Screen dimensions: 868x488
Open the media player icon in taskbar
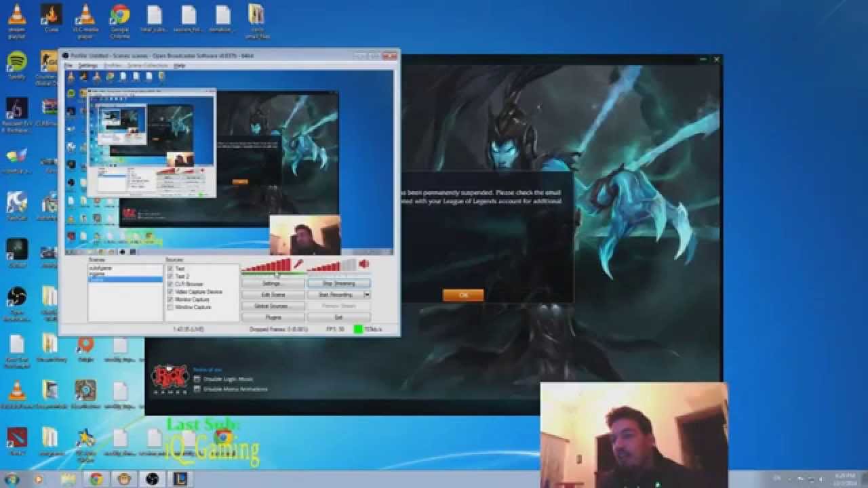[x=39, y=479]
